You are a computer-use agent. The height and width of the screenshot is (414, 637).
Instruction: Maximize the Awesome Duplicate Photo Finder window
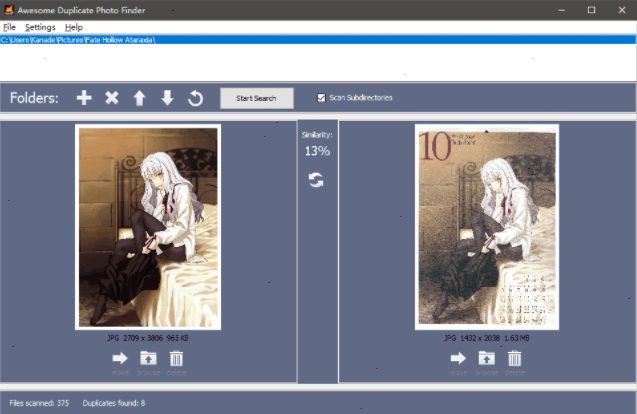592,10
